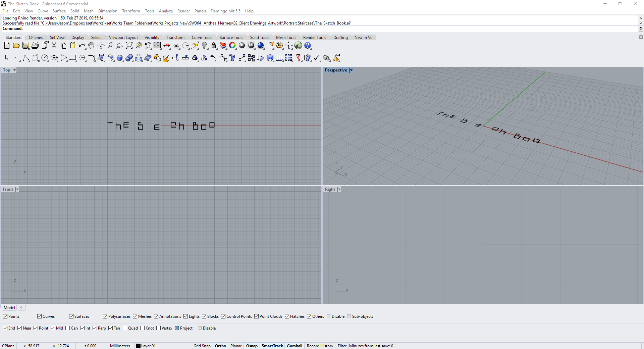This screenshot has height=349, width=644.
Task: Open the Perspective viewport dropdown arrow
Action: tap(351, 70)
